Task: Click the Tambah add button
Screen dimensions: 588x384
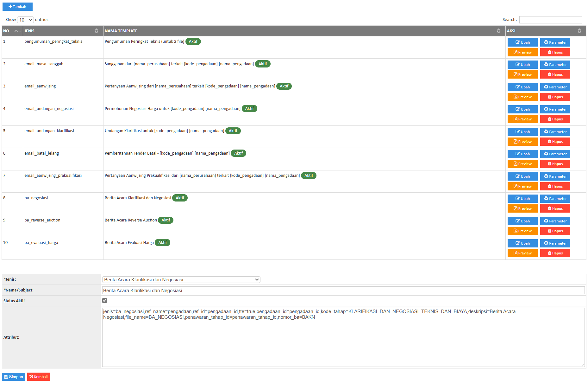Action: [17, 7]
